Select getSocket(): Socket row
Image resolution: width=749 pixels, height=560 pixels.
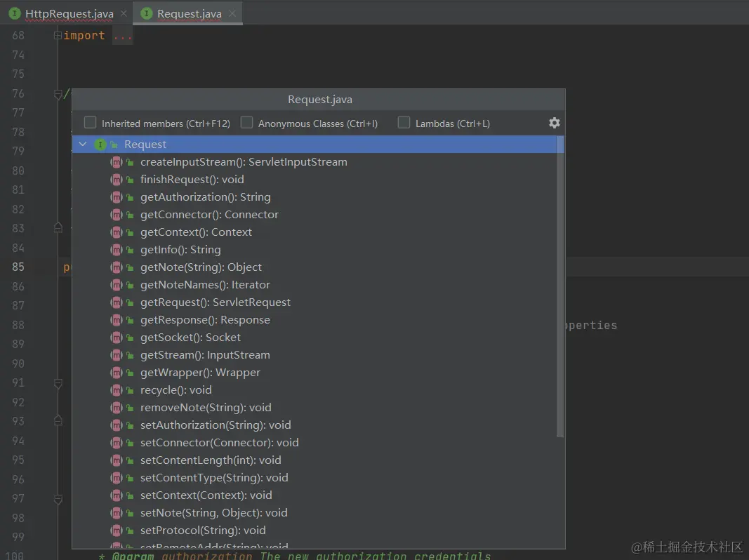point(314,338)
